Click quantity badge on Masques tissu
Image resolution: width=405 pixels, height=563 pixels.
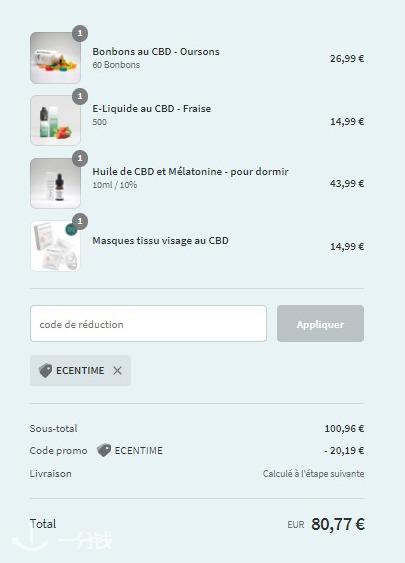(80, 222)
